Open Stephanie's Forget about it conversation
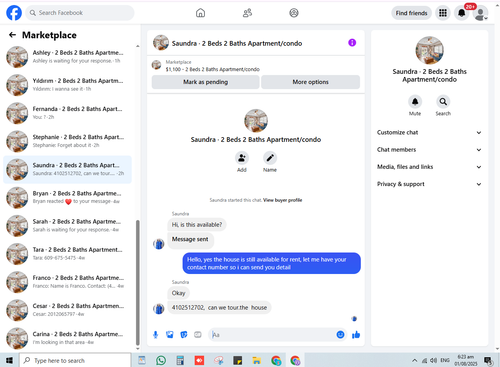 pyautogui.click(x=67, y=141)
